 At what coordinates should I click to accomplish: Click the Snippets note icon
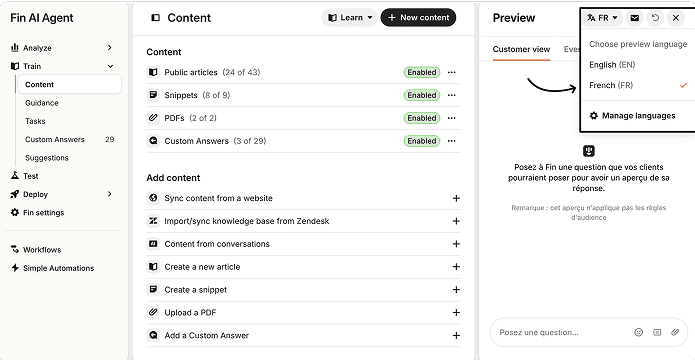tap(153, 95)
